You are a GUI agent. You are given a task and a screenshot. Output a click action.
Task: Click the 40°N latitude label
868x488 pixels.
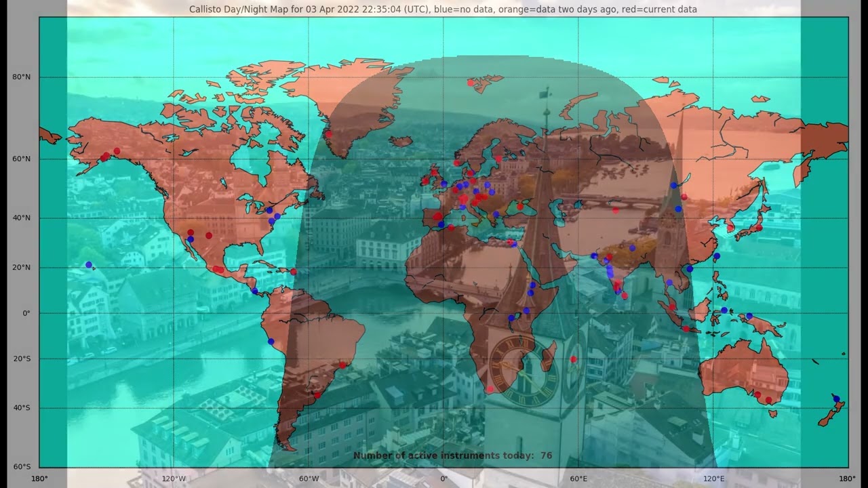tap(21, 218)
